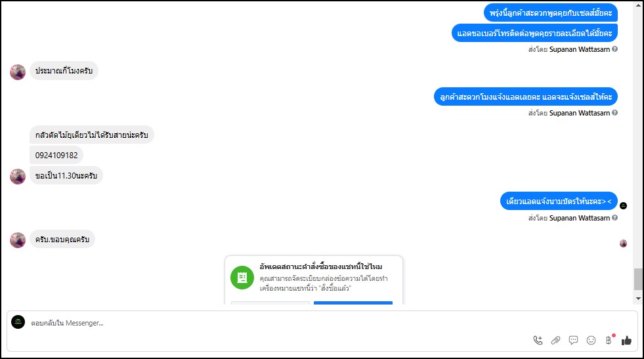The height and width of the screenshot is (359, 644).
Task: Click the page avatar beside message input
Action: coord(18,322)
